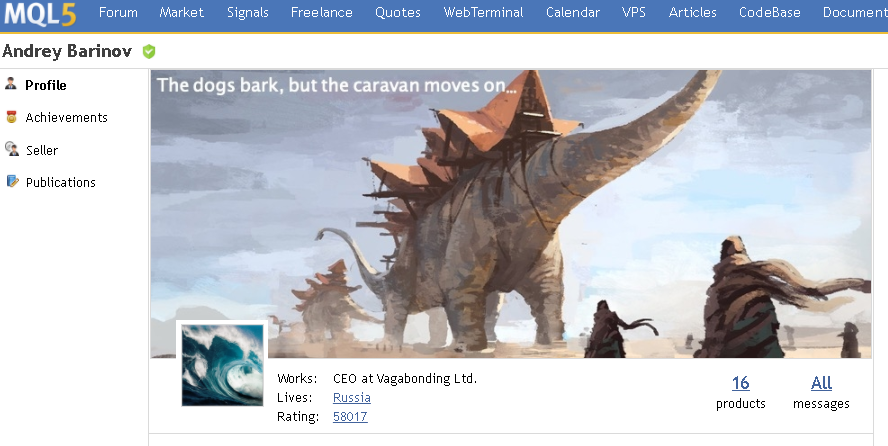Image resolution: width=888 pixels, height=446 pixels.
Task: Click the green verified shield badge
Action: click(x=149, y=52)
